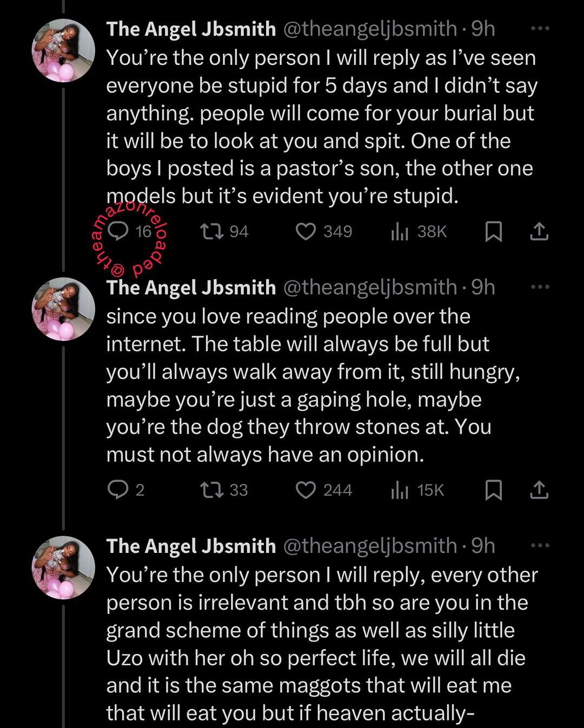
Task: Open the first tweet's profile picture
Action: tap(64, 50)
